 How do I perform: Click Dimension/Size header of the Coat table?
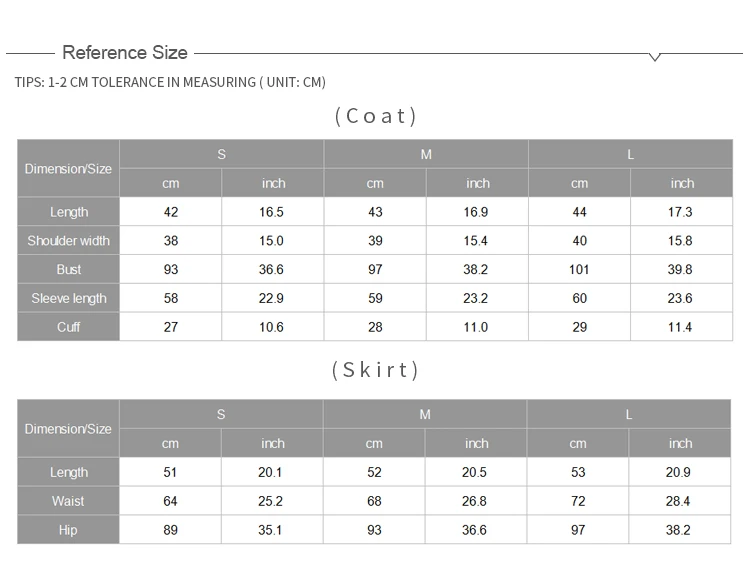coord(68,169)
